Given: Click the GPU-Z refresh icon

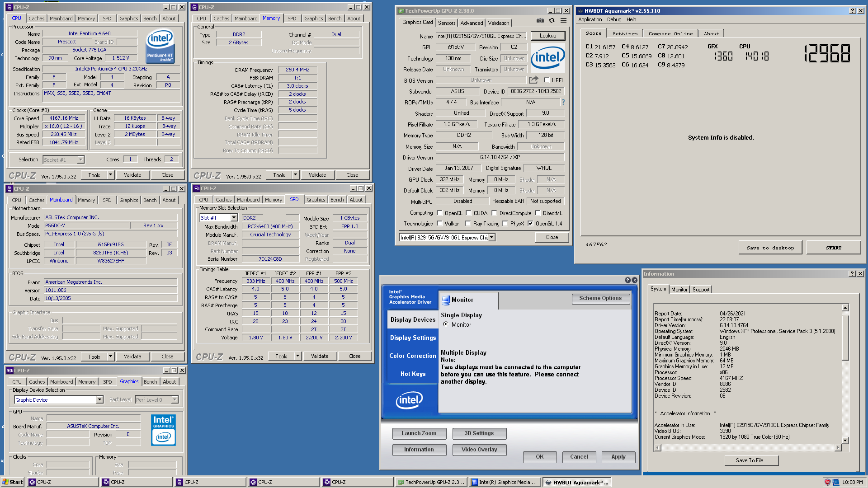Looking at the screenshot, I should [552, 20].
